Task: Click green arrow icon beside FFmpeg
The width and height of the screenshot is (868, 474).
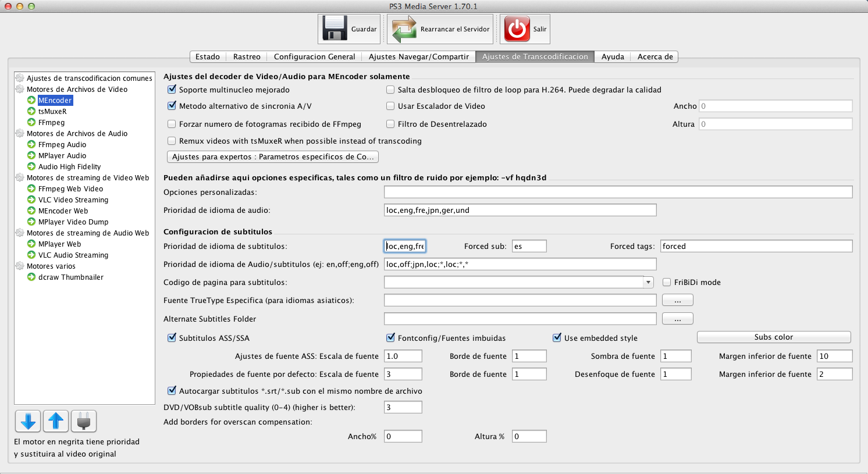Action: pos(32,122)
